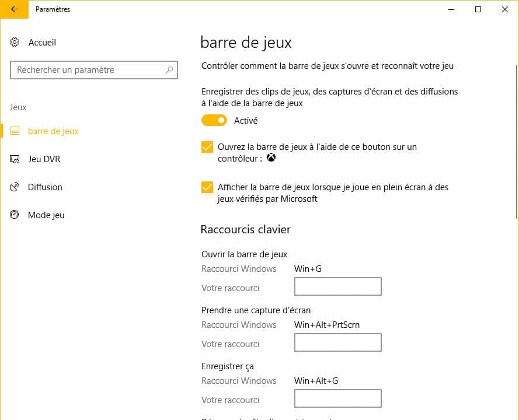This screenshot has height=420, width=519.
Task: Click the search magnifier icon
Action: pos(169,70)
